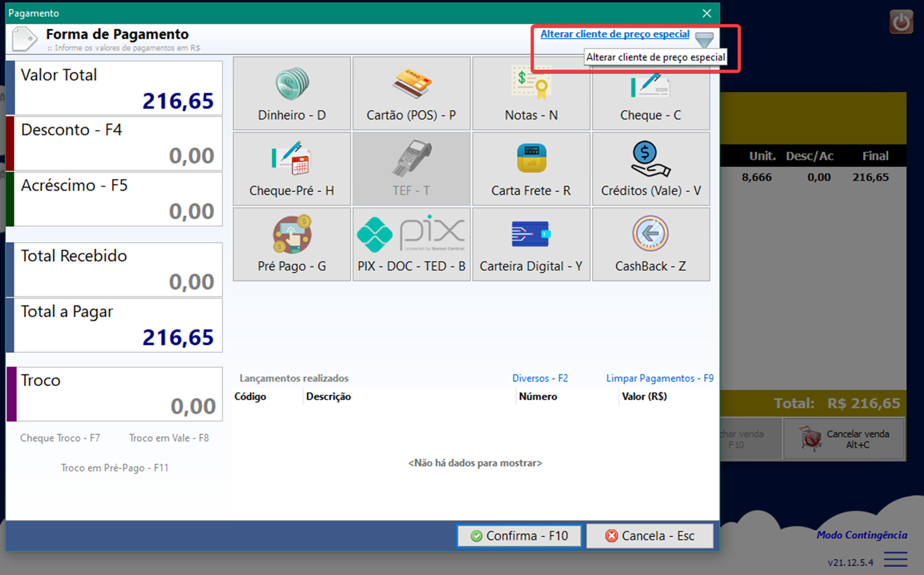The width and height of the screenshot is (924, 575).
Task: Cancel payment with Cancela - Esc
Action: [x=650, y=536]
